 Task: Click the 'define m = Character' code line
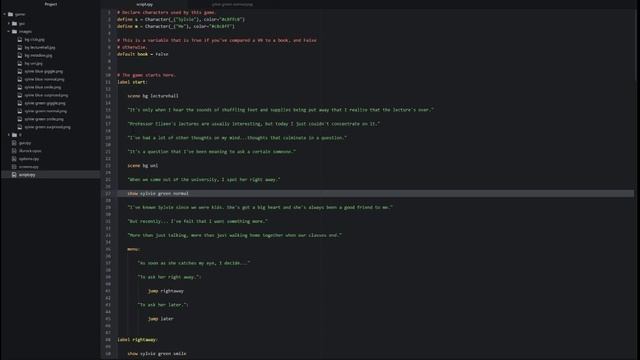click(x=176, y=26)
